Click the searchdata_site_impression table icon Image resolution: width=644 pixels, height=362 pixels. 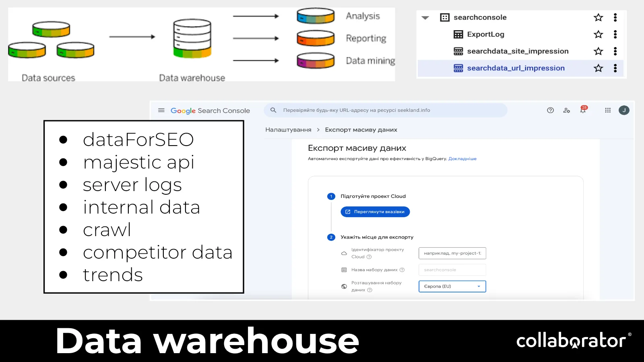point(458,51)
